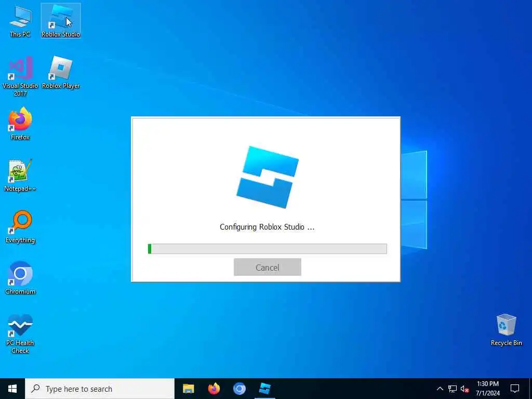Select the Notepad++ desktop shortcut
The height and width of the screenshot is (399, 532).
pos(20,175)
